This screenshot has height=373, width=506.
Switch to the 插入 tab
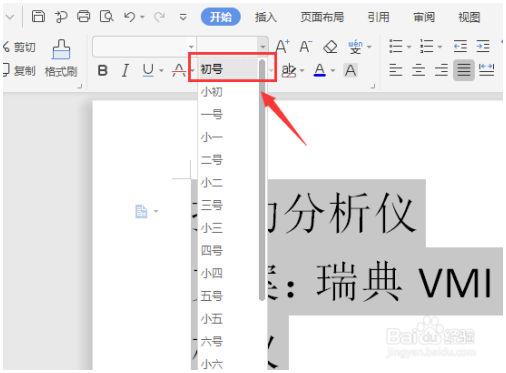pos(266,17)
